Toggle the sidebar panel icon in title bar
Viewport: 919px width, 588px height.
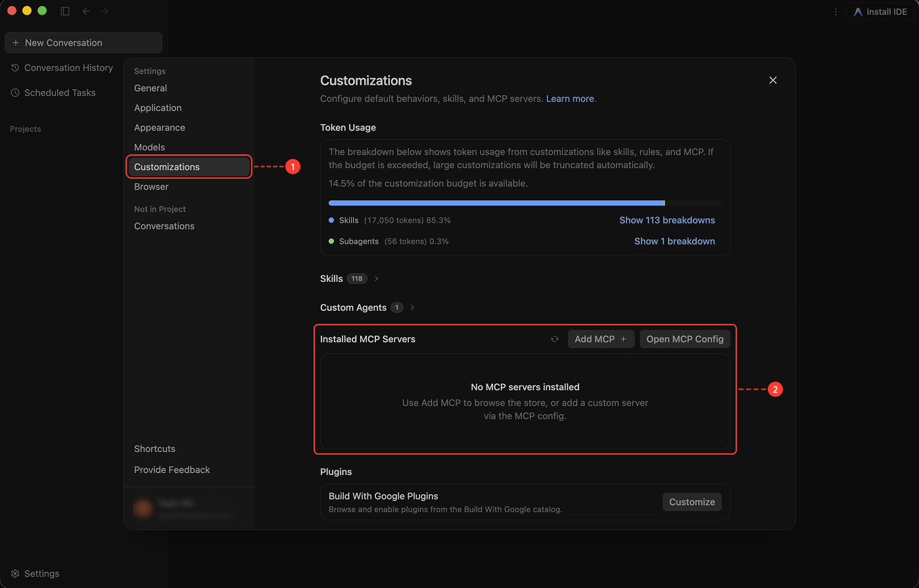click(x=65, y=11)
